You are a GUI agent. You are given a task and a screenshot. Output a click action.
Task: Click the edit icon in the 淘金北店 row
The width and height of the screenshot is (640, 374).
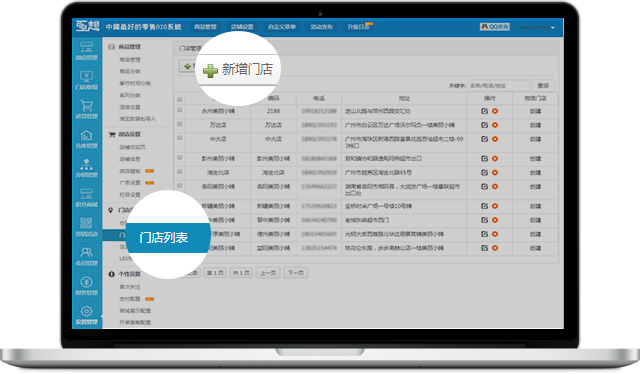pos(484,172)
